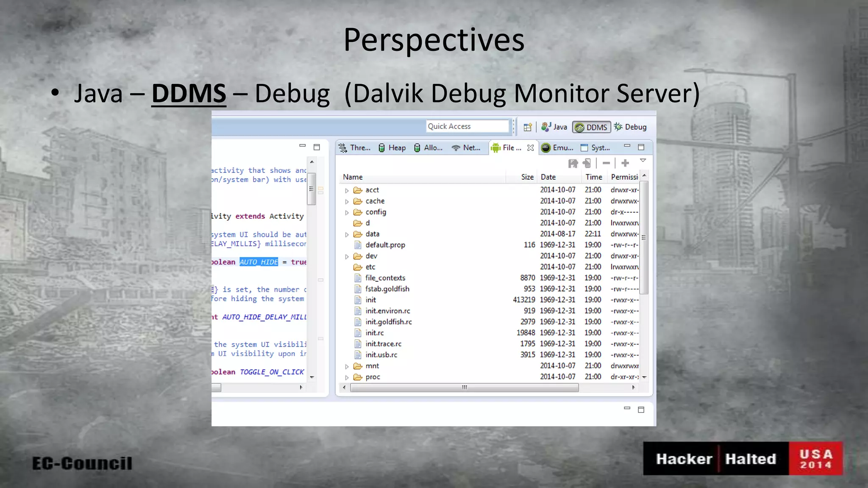Switch to the Debug perspective
Image resolution: width=868 pixels, height=488 pixels.
pyautogui.click(x=630, y=127)
